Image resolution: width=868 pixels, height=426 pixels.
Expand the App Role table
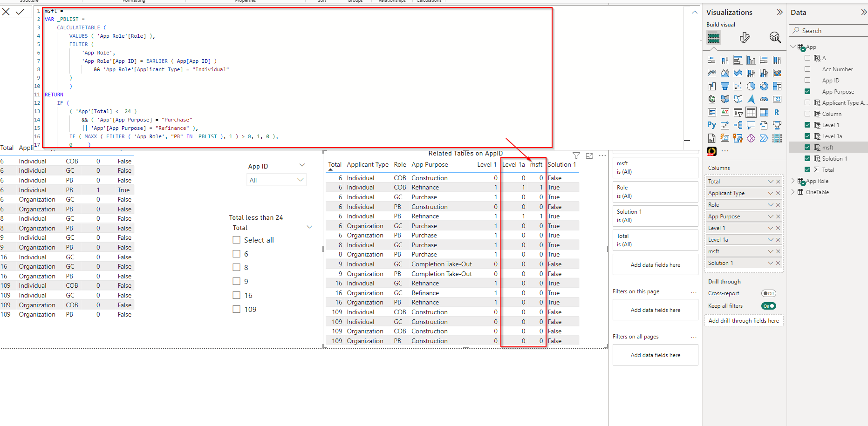point(793,181)
